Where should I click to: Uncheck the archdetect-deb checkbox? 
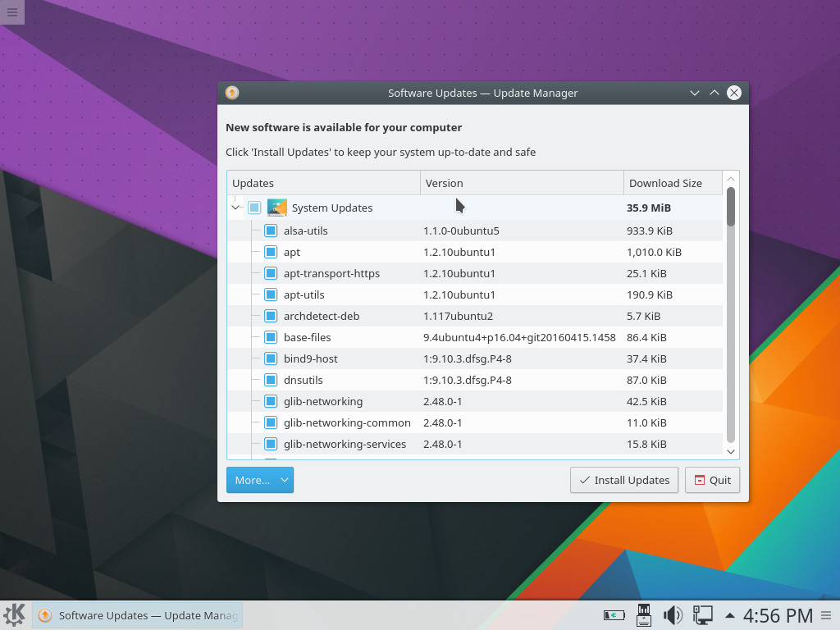tap(271, 316)
